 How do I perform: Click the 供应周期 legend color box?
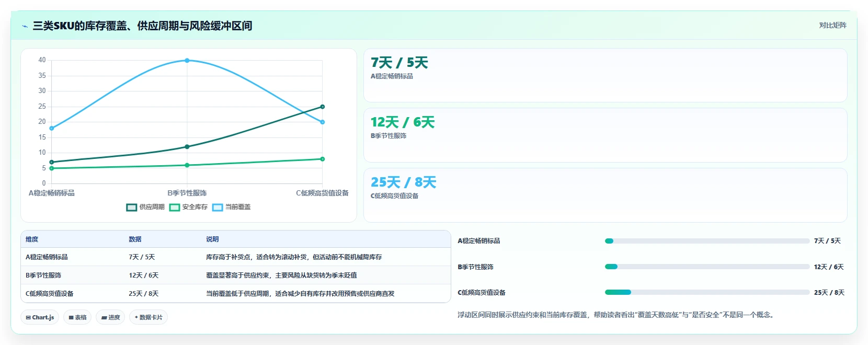tap(132, 208)
